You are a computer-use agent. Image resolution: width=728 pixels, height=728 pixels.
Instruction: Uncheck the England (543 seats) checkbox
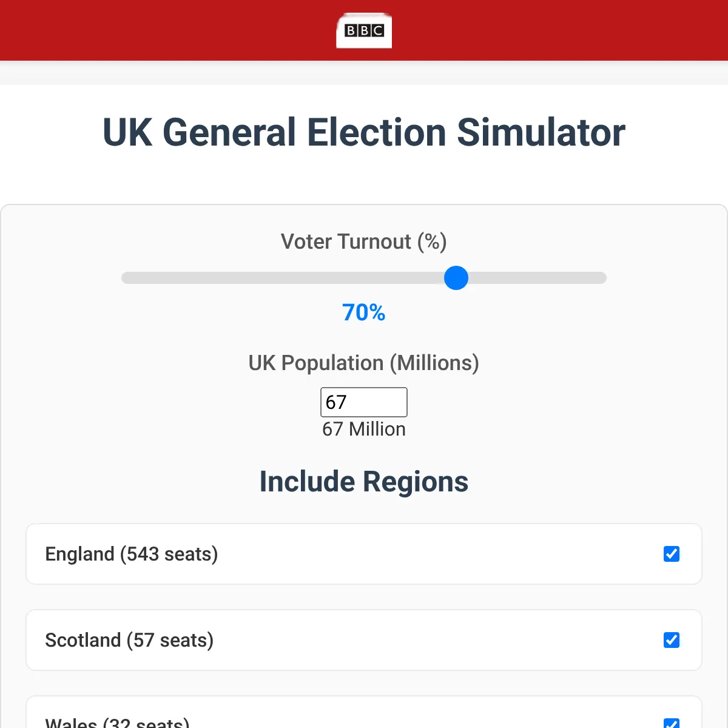click(x=671, y=554)
